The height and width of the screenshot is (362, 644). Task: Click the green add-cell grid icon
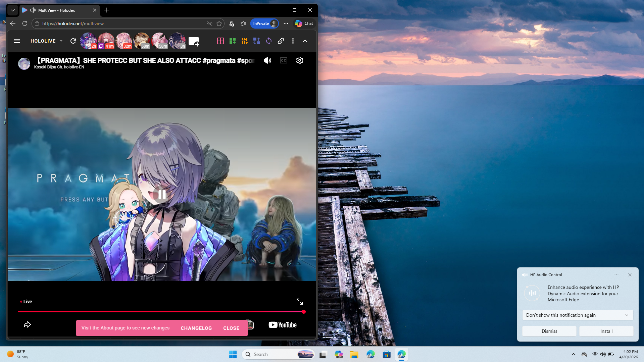(233, 41)
